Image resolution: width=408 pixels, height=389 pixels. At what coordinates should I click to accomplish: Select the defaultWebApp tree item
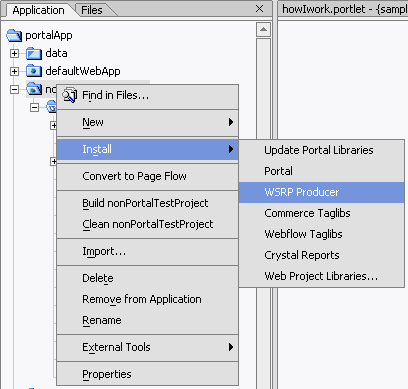point(83,71)
